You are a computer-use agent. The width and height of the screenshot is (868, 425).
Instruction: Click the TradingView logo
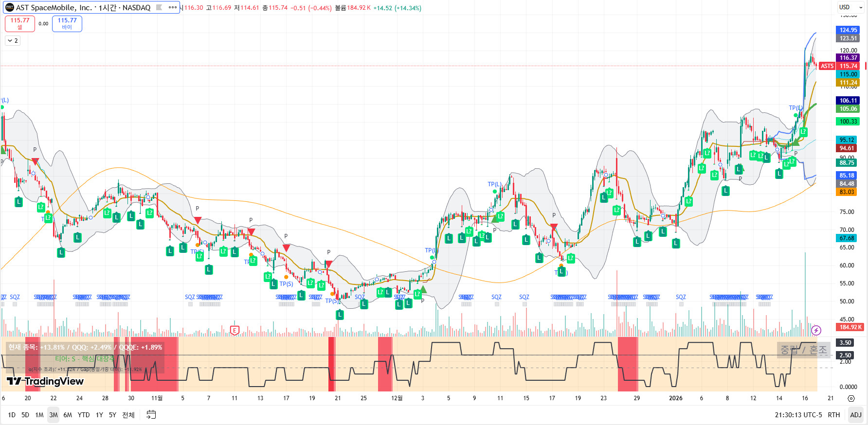(x=45, y=381)
